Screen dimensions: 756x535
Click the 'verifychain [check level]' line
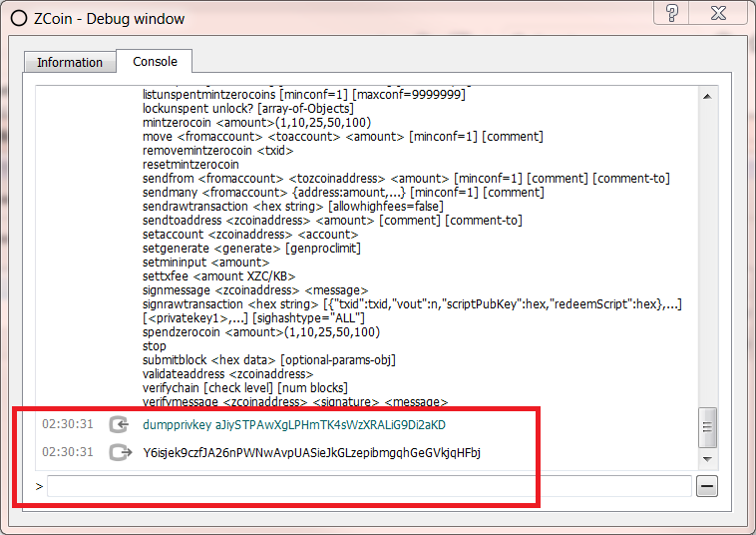(x=245, y=388)
